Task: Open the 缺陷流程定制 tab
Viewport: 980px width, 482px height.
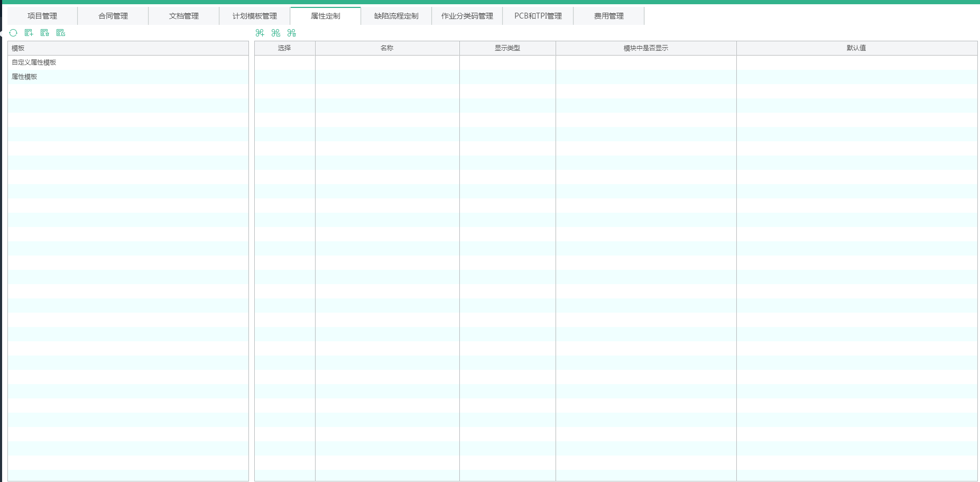Action: (x=396, y=16)
